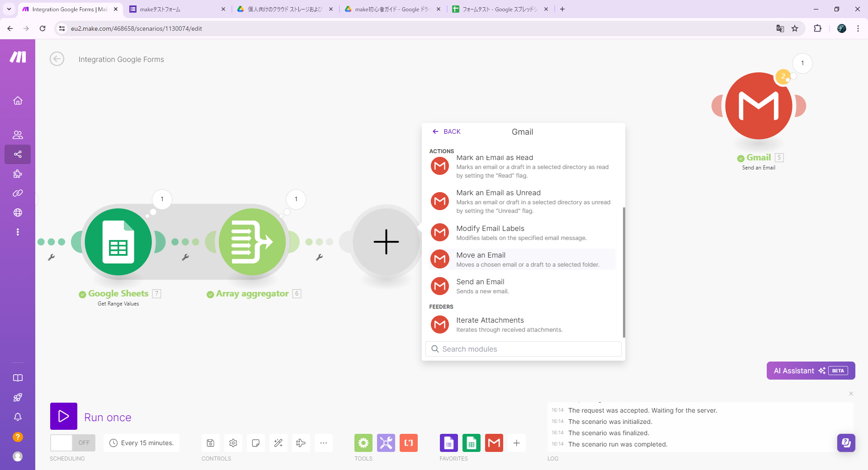This screenshot has width=868, height=470.
Task: Click the Explain flow airplane icon
Action: (301, 443)
